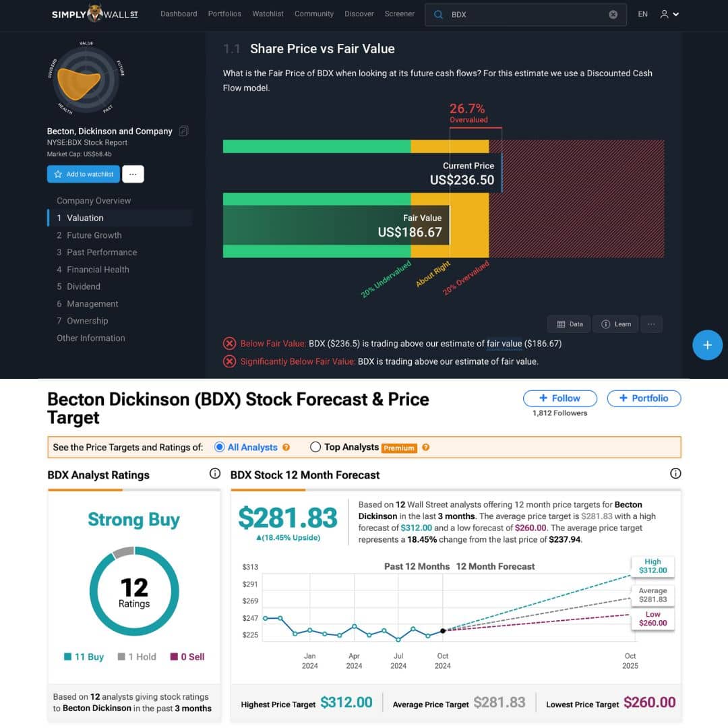Jump to Past Performance section
Image resolution: width=728 pixels, height=728 pixels.
(97, 252)
